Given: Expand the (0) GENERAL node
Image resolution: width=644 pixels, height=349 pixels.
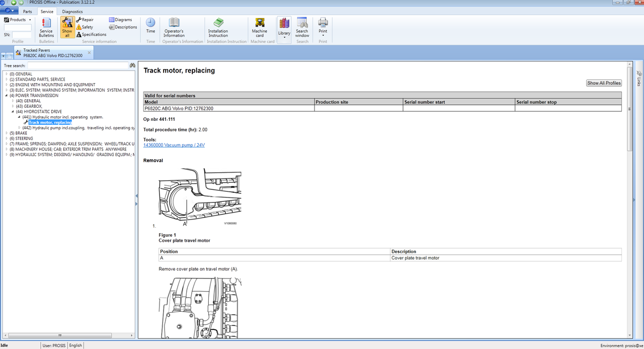Looking at the screenshot, I should (x=7, y=74).
